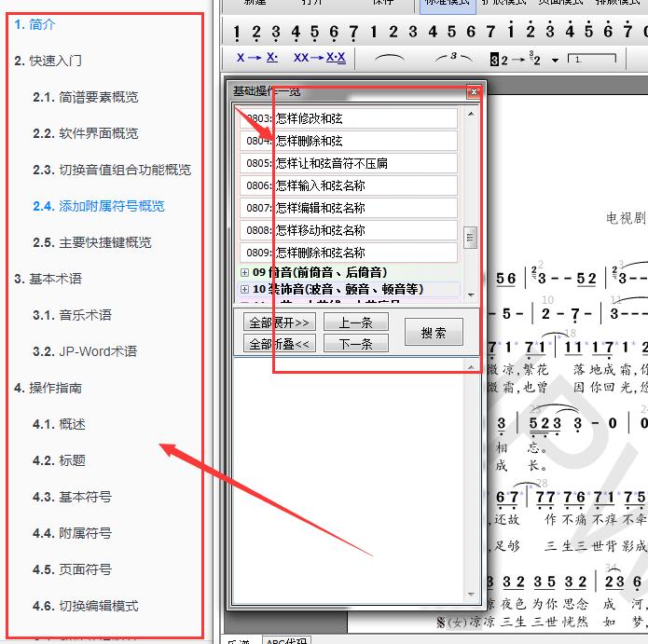Select topic 0803: 怎样修改和弦

[349, 118]
